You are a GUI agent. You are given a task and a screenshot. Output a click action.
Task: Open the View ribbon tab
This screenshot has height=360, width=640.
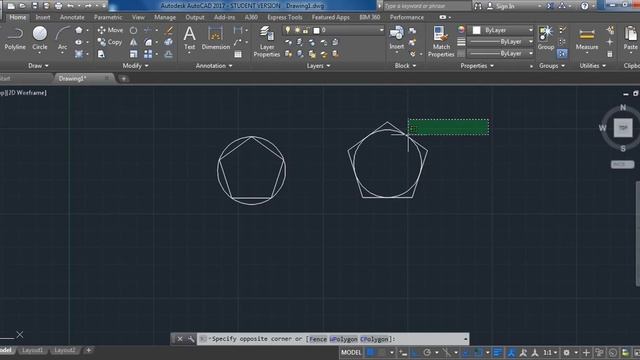138,17
